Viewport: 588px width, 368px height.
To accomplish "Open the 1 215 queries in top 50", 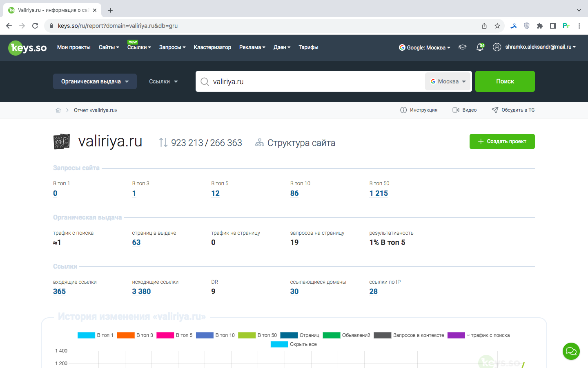I will click(379, 193).
